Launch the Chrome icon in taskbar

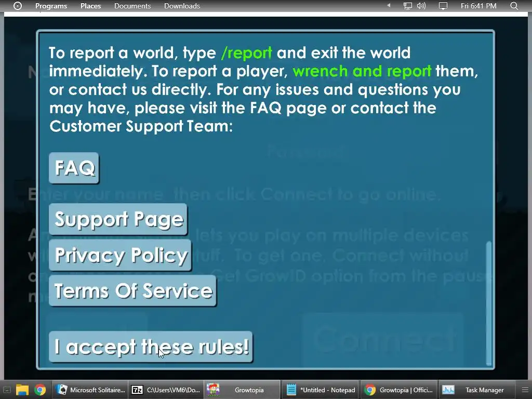[x=40, y=390]
